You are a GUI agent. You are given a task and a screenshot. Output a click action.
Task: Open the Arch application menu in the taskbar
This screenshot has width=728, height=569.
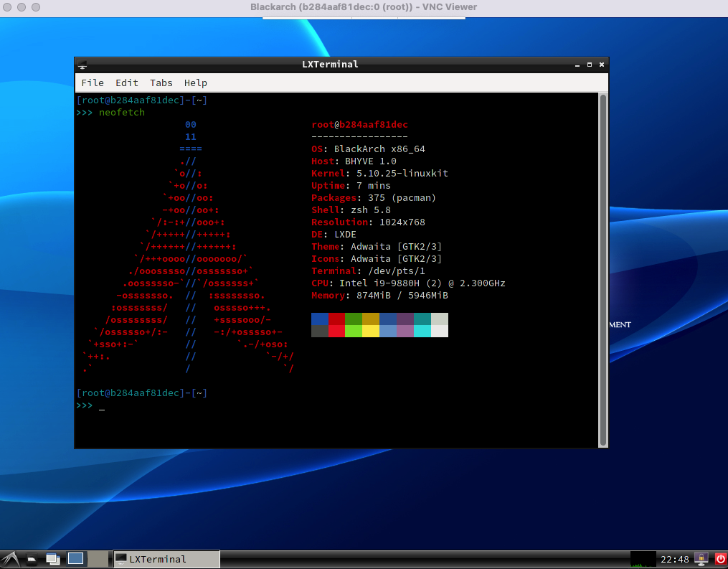[x=10, y=559]
